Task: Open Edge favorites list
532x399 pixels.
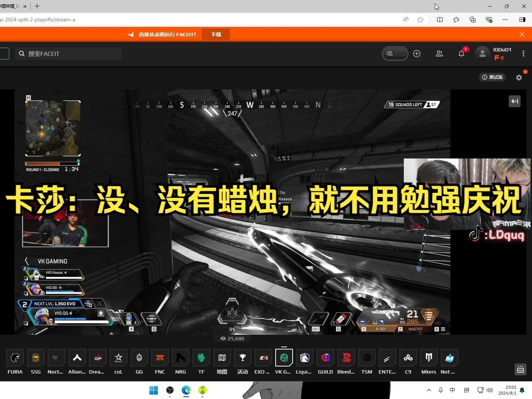Action: pos(456,20)
